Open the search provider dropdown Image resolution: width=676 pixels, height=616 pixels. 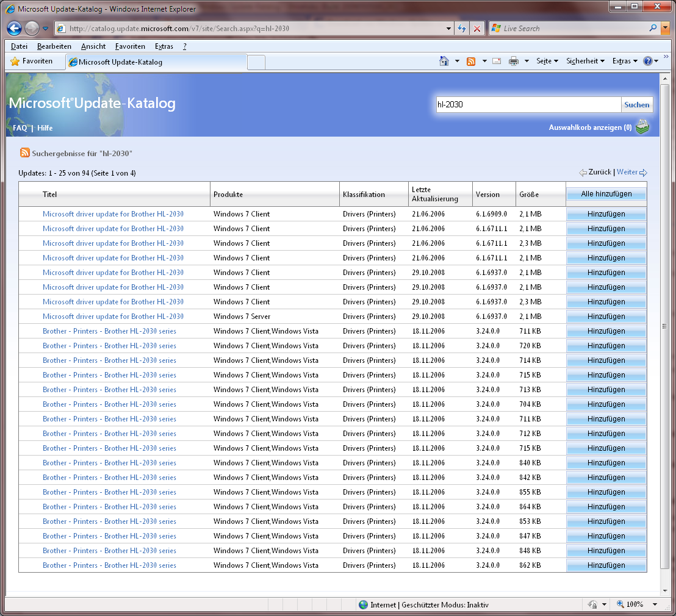click(x=665, y=29)
